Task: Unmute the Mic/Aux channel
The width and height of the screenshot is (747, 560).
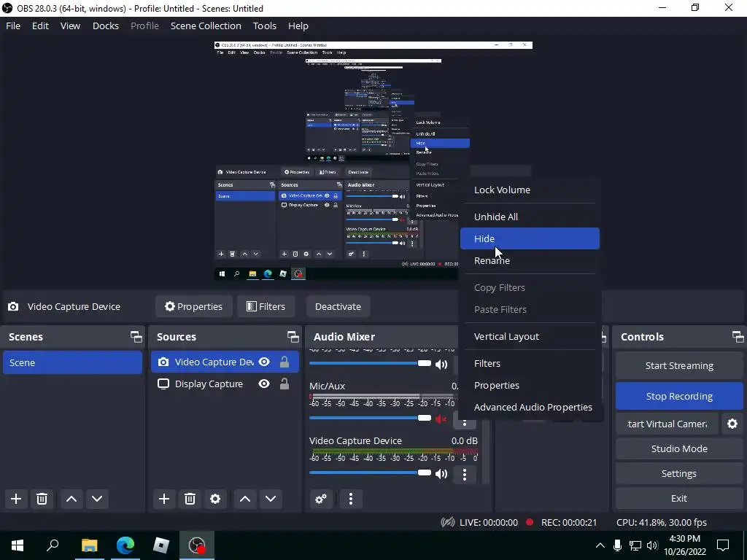Action: (441, 419)
